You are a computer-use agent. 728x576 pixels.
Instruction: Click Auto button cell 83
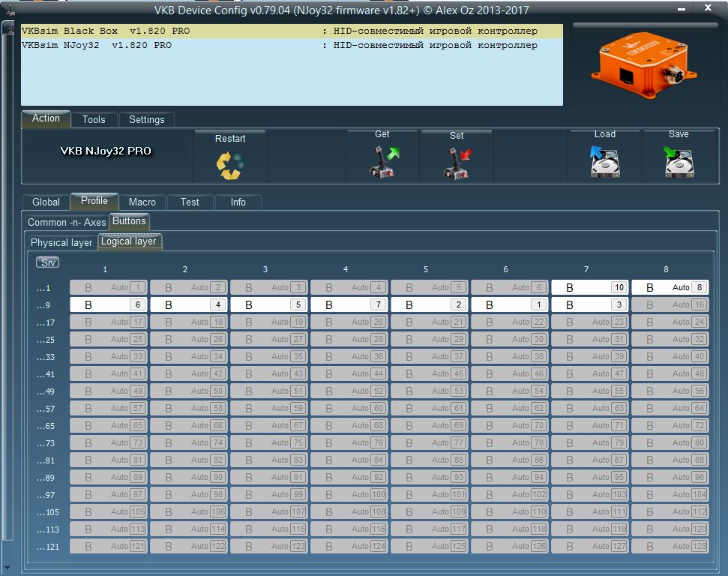[x=269, y=460]
